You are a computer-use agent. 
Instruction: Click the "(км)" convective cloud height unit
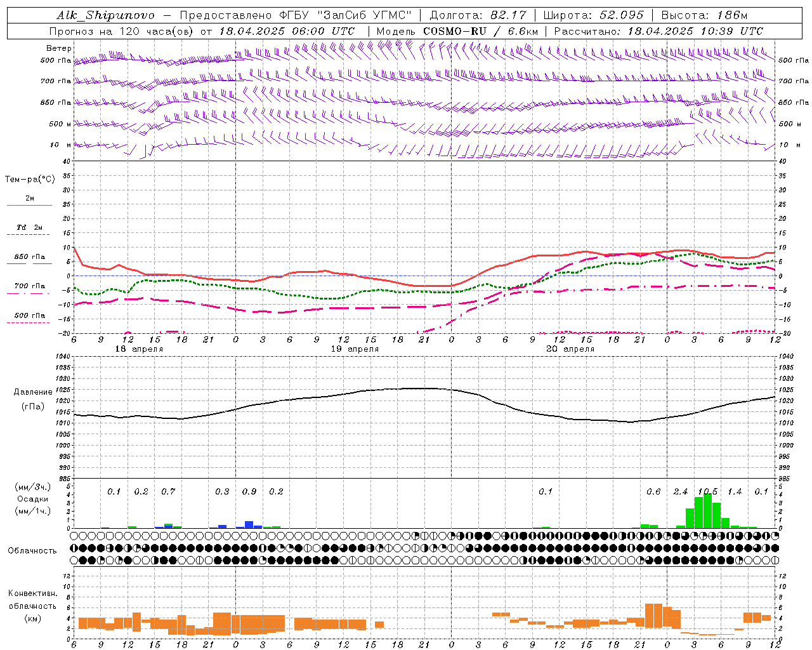tap(32, 618)
